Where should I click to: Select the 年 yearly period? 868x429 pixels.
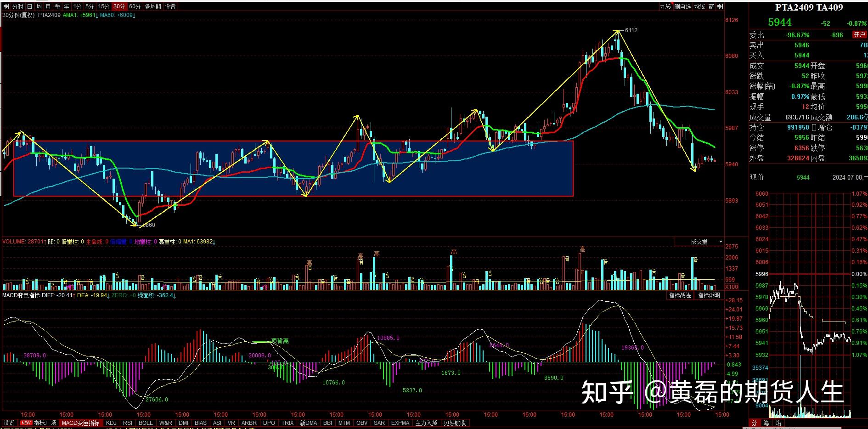67,6
